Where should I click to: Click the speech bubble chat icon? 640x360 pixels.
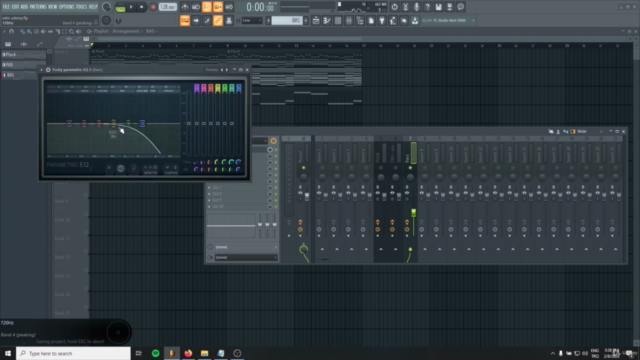tap(460, 7)
